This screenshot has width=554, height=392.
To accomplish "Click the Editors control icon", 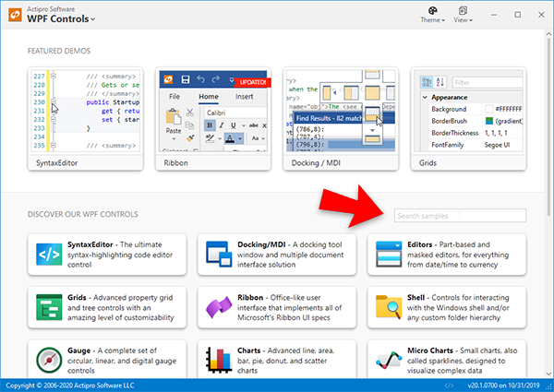I will pyautogui.click(x=389, y=254).
